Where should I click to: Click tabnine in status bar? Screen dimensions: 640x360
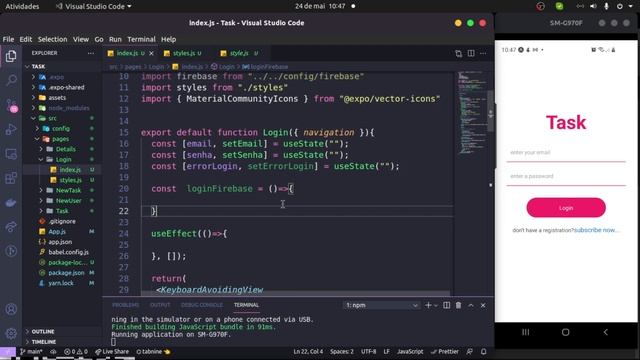(153, 351)
